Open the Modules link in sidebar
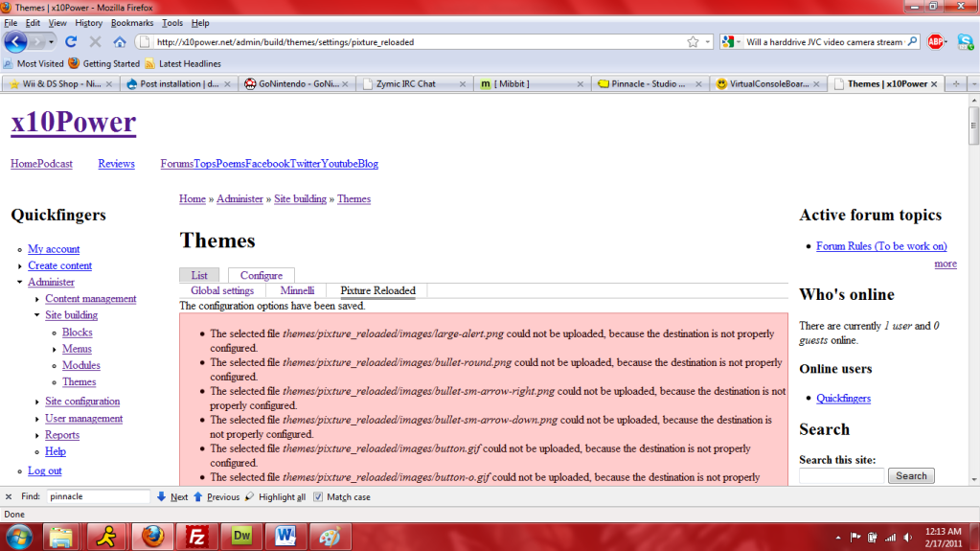 point(80,365)
